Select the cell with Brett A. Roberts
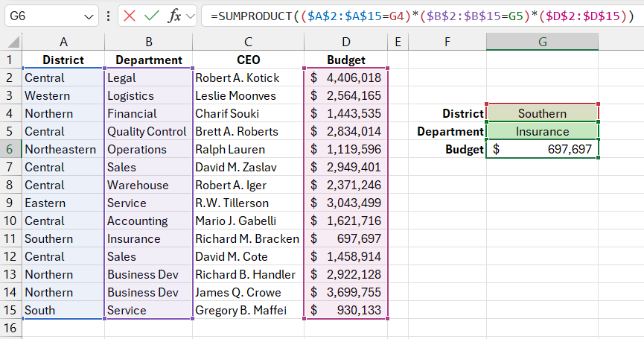This screenshot has width=644, height=339. pos(248,131)
